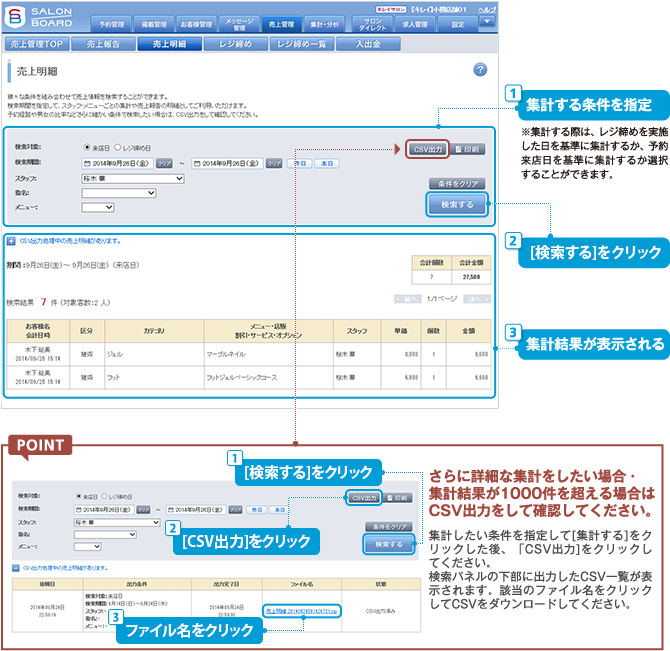Go to レジ締め sub tab
The width and height of the screenshot is (670, 651).
(x=236, y=44)
